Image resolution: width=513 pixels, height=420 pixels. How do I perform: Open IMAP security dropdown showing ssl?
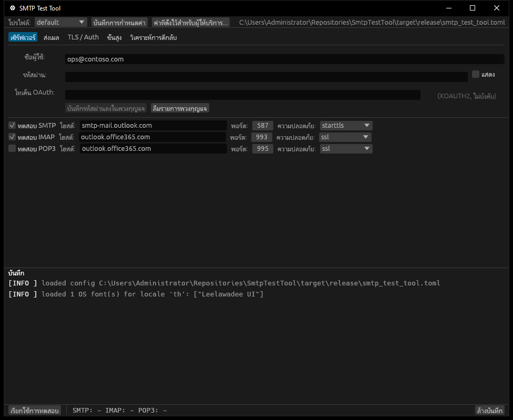(345, 137)
